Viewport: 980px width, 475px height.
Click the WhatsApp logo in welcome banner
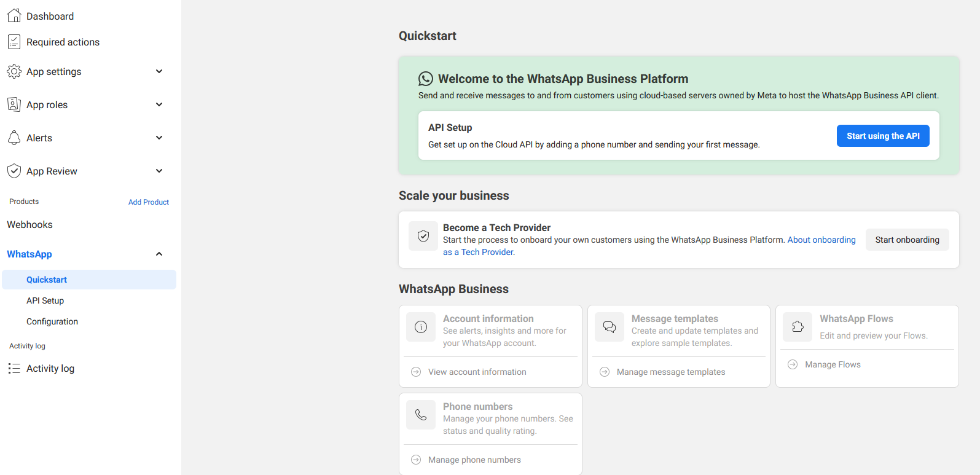(x=426, y=79)
